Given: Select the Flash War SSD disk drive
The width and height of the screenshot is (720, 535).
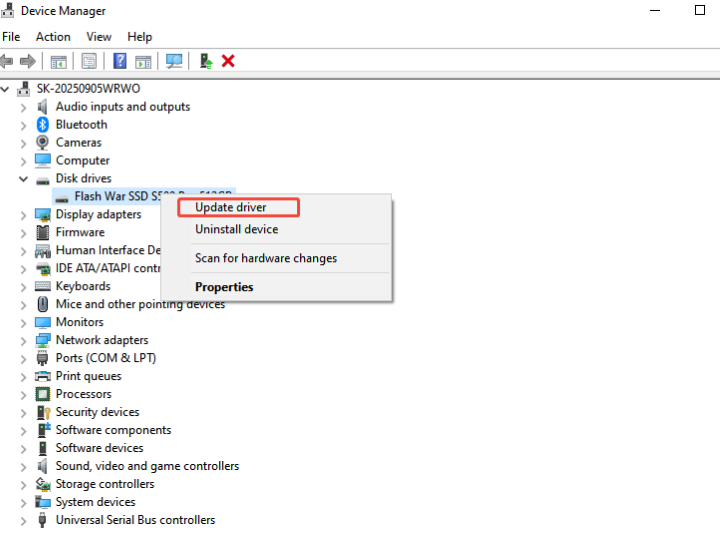Looking at the screenshot, I should 118,197.
